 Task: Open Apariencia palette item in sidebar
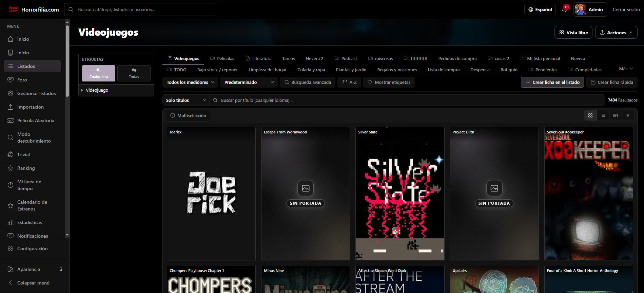point(29,269)
